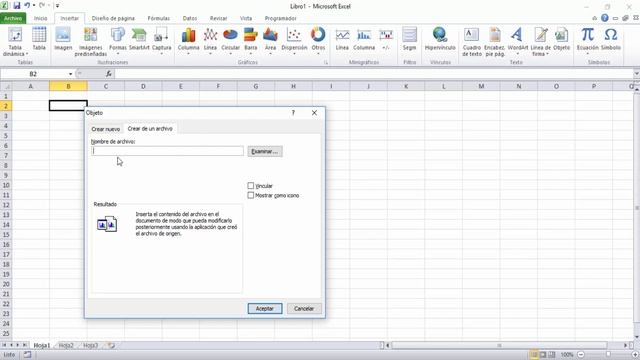Screen dimensions: 640x360
Task: Select the Hoja2 sheet tab
Action: (66, 345)
